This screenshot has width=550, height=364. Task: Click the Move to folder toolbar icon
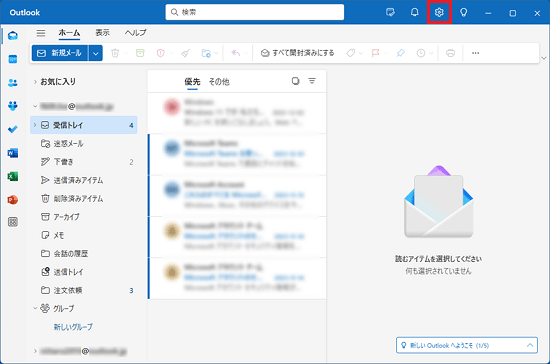pos(206,53)
